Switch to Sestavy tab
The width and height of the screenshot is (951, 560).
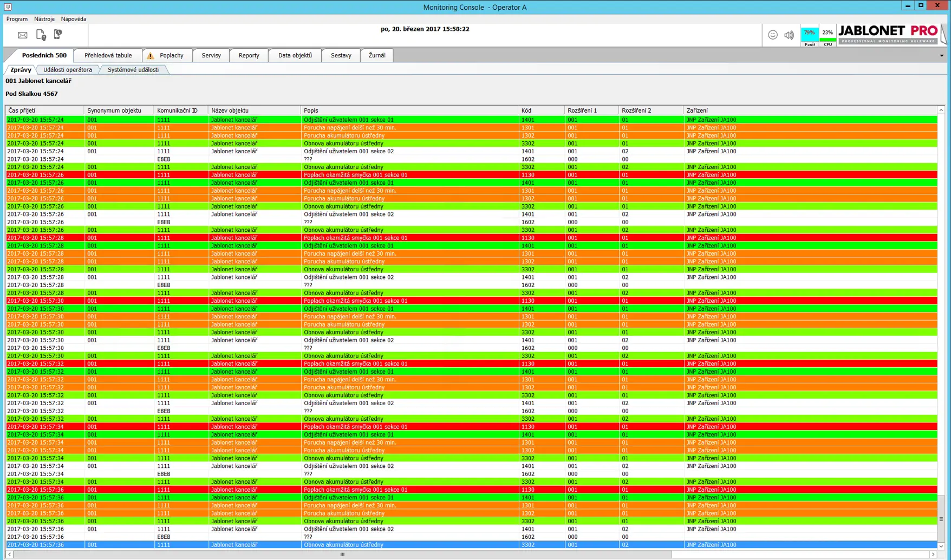pyautogui.click(x=341, y=55)
